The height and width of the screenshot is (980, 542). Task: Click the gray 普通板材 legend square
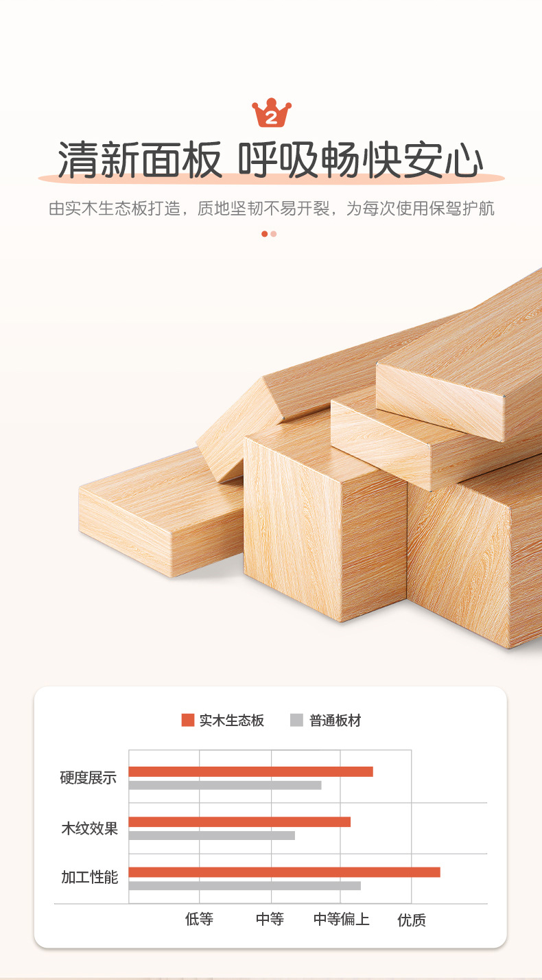[296, 720]
